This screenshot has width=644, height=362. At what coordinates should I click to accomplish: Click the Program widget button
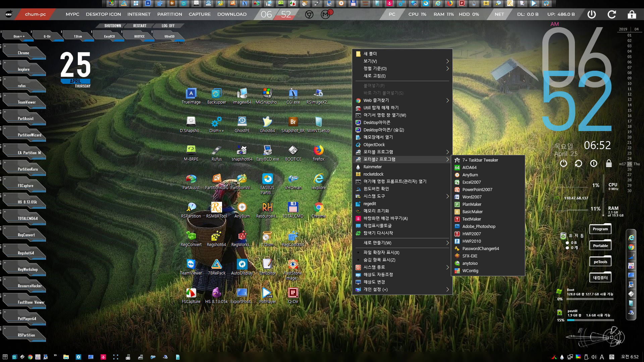(600, 229)
